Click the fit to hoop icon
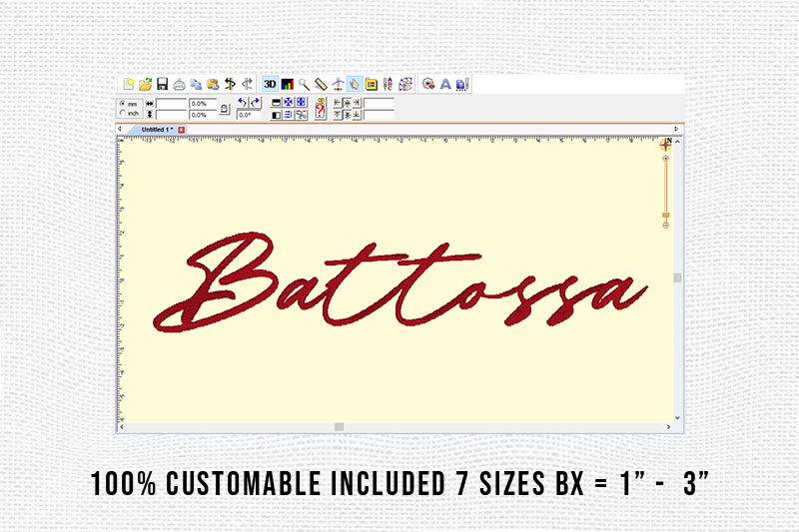Image resolution: width=799 pixels, height=532 pixels. (x=302, y=103)
